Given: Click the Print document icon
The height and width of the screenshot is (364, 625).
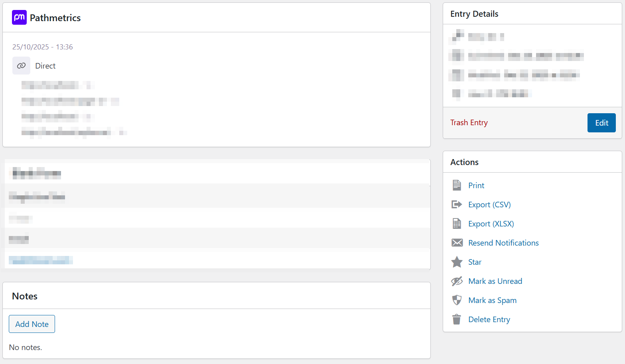Looking at the screenshot, I should tap(457, 185).
